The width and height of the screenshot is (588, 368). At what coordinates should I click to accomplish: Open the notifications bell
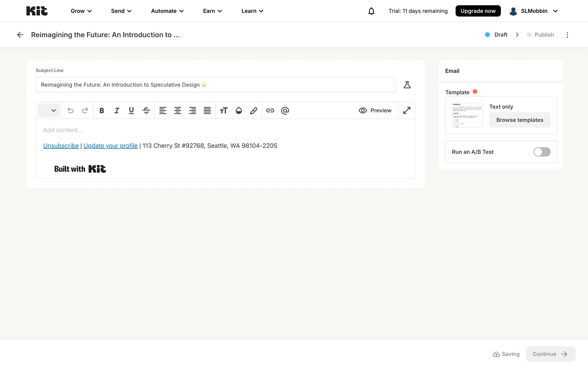371,11
